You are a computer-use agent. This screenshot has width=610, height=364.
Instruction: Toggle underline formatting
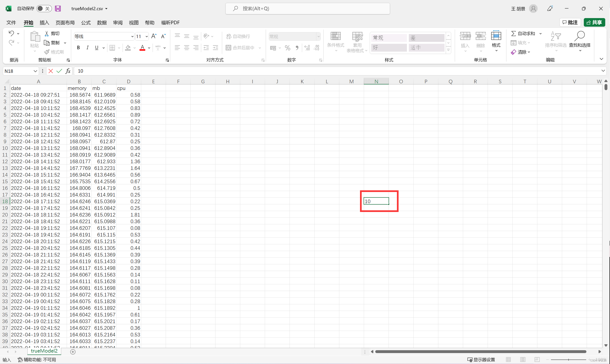pyautogui.click(x=97, y=48)
